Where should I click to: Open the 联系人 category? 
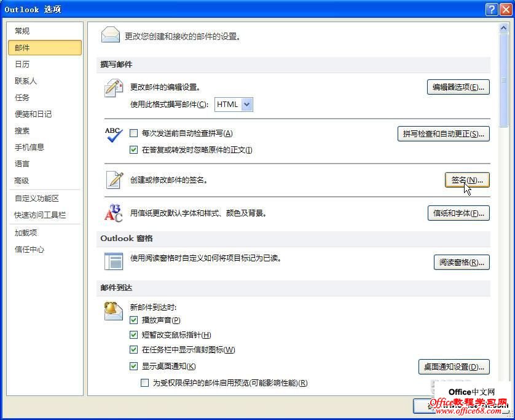pos(45,81)
